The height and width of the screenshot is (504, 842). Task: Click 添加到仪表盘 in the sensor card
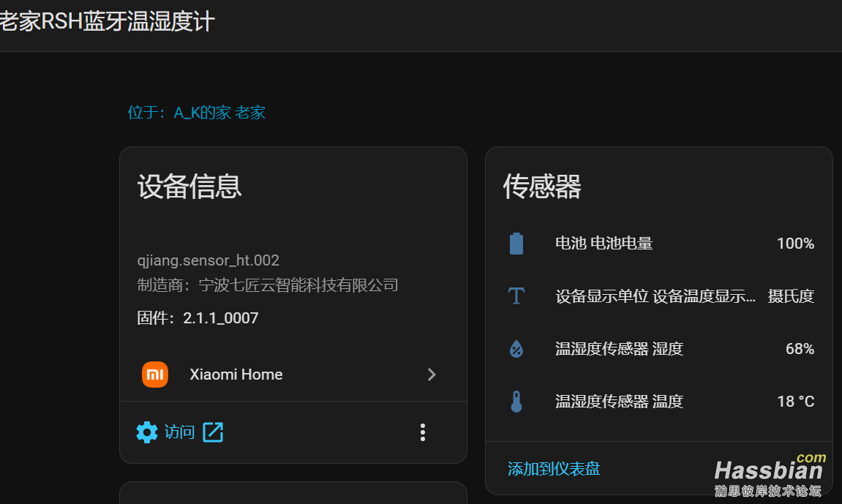tap(554, 468)
